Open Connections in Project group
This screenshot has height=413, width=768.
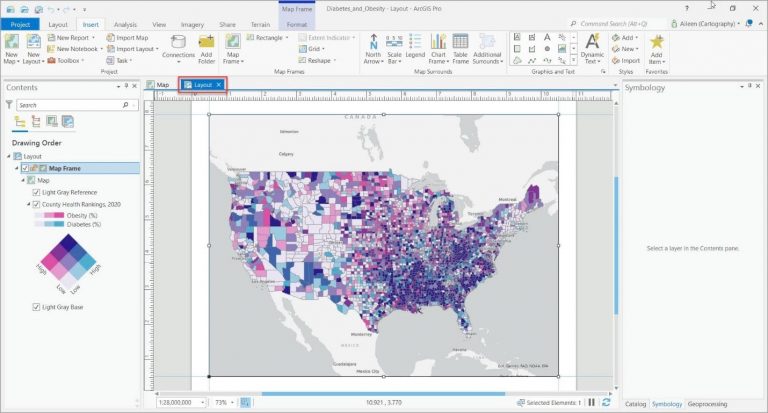[179, 48]
